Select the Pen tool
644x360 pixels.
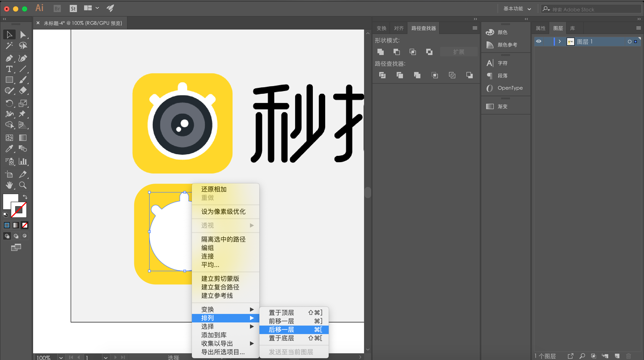click(x=9, y=58)
